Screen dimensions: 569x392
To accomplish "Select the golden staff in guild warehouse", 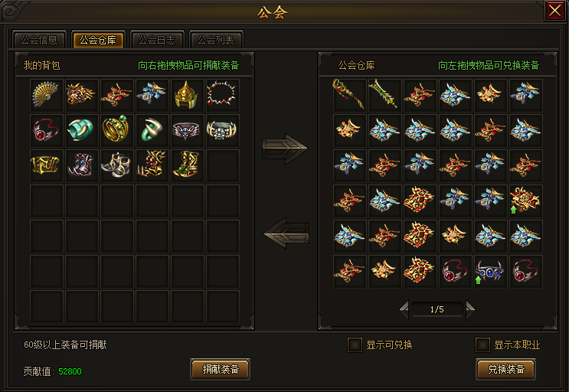I will tap(349, 95).
